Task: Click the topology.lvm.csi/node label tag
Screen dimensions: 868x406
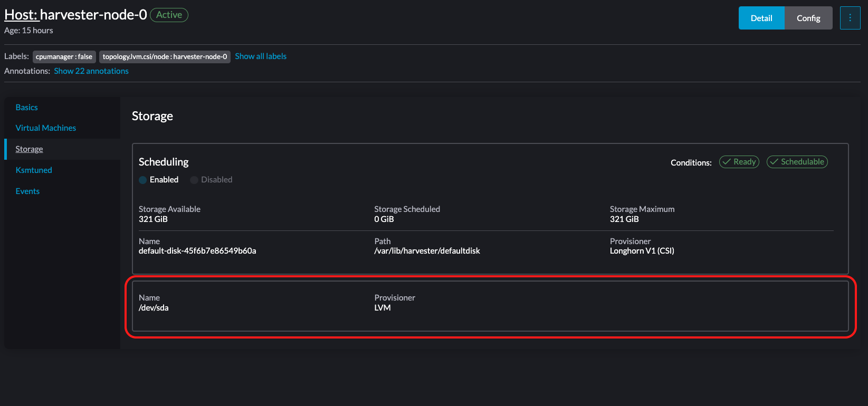Action: click(165, 57)
